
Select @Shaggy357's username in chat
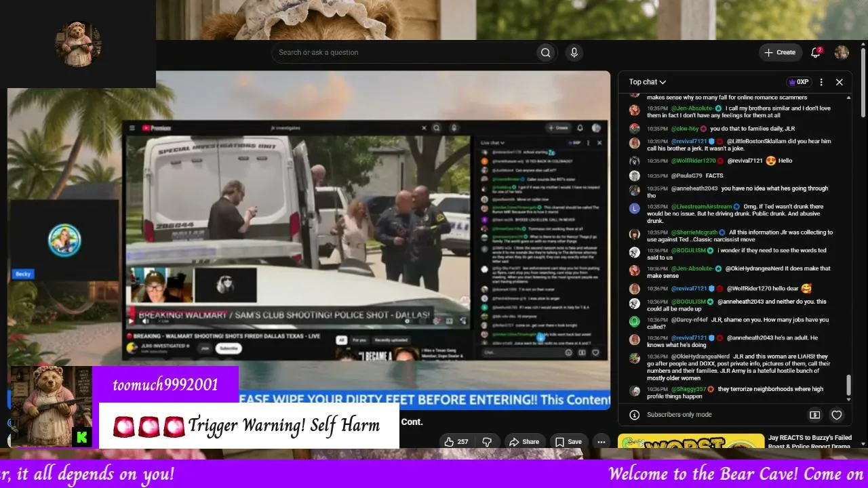pyautogui.click(x=689, y=390)
